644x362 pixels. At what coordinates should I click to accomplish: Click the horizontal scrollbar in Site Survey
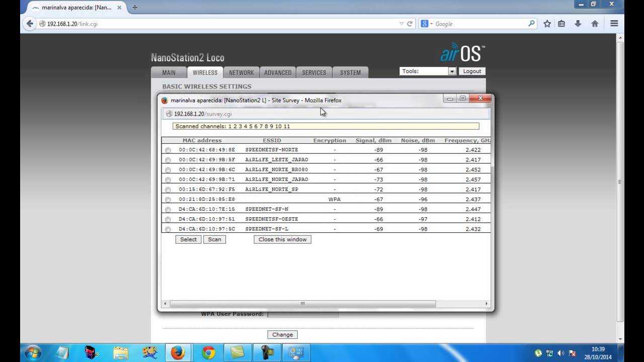pos(302,304)
